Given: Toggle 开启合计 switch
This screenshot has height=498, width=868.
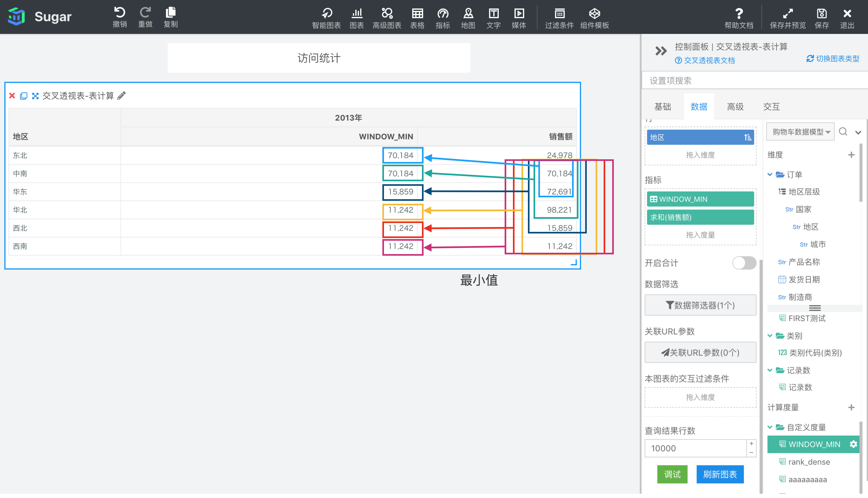Looking at the screenshot, I should 744,263.
